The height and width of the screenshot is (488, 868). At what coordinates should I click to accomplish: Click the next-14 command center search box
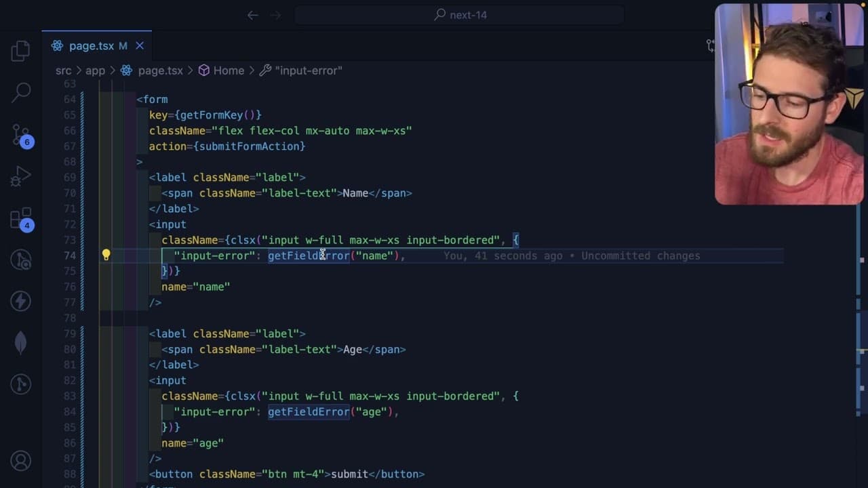(459, 15)
